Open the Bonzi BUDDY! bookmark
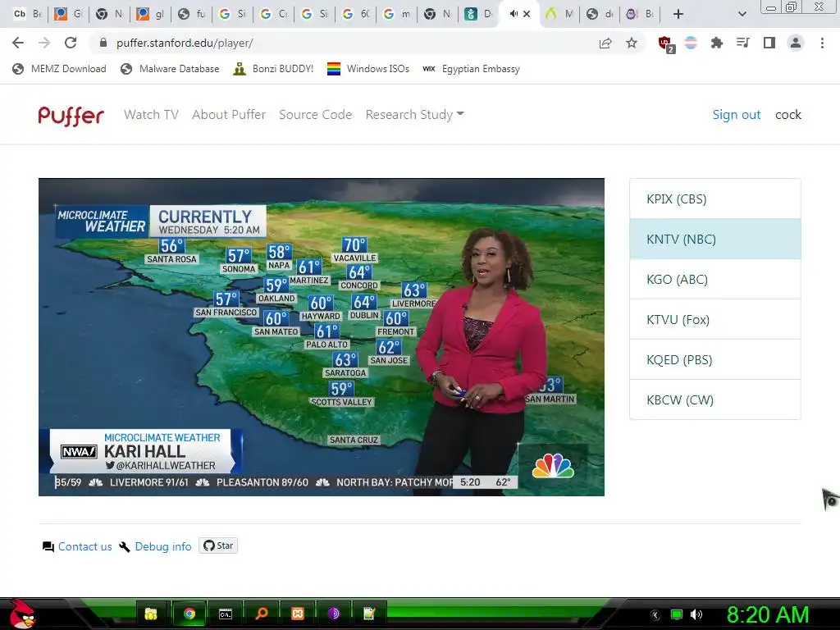840x630 pixels. pyautogui.click(x=274, y=69)
